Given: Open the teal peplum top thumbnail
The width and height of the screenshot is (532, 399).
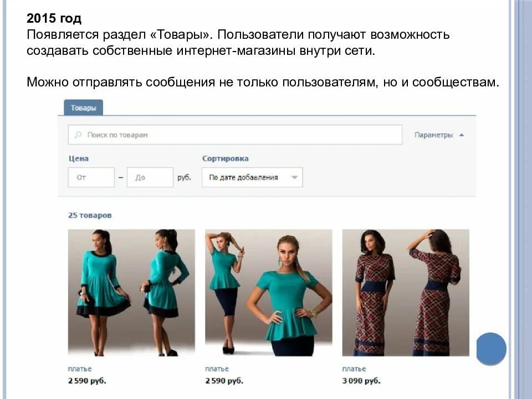Looking at the screenshot, I should click(268, 293).
